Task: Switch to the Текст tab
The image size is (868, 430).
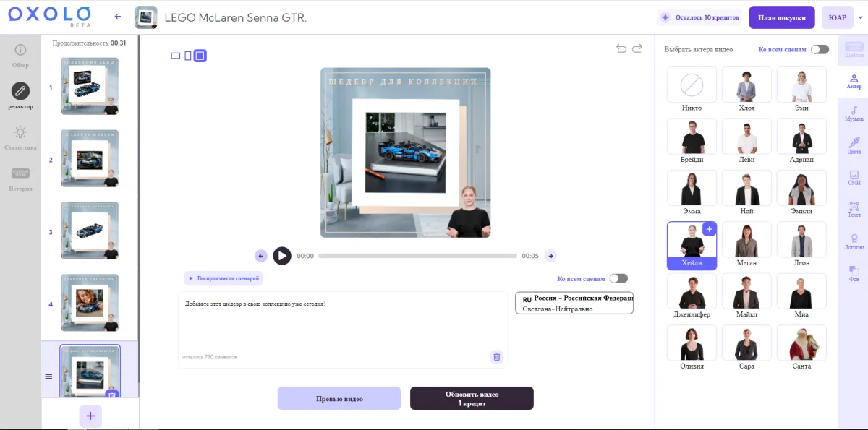Action: 854,210
